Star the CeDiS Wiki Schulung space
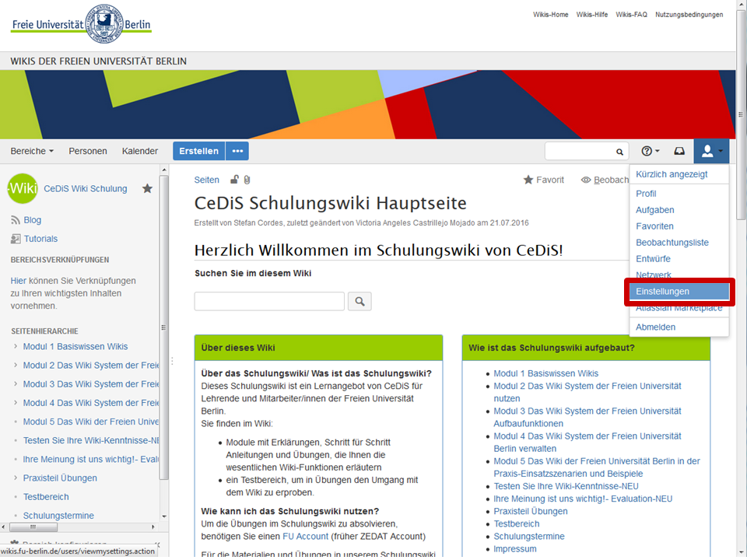 click(147, 188)
